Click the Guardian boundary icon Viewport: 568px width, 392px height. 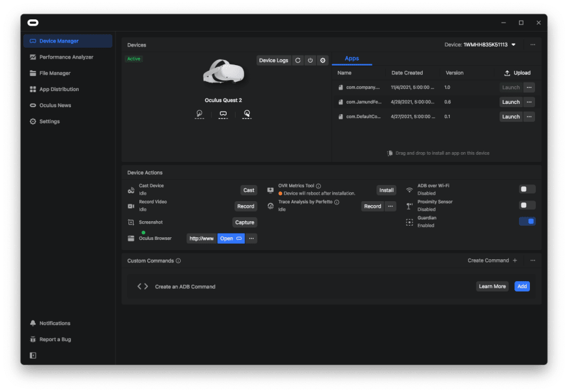click(x=409, y=222)
